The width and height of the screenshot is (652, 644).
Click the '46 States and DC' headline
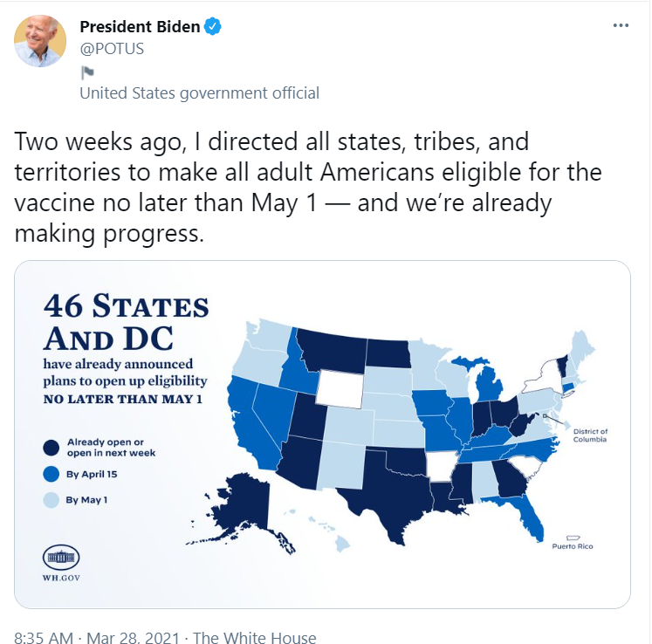click(x=126, y=322)
